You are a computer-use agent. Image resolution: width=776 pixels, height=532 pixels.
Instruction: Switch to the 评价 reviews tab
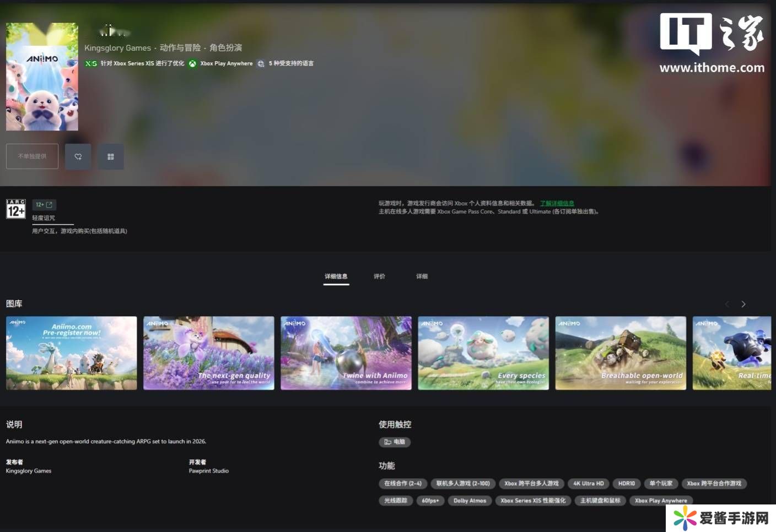coord(379,276)
